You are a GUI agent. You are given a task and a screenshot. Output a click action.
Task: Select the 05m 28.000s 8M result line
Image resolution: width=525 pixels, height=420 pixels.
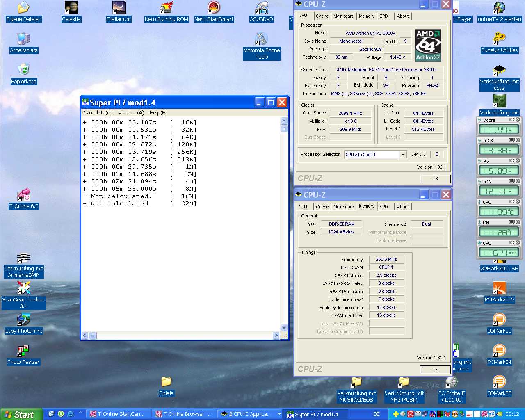click(140, 189)
